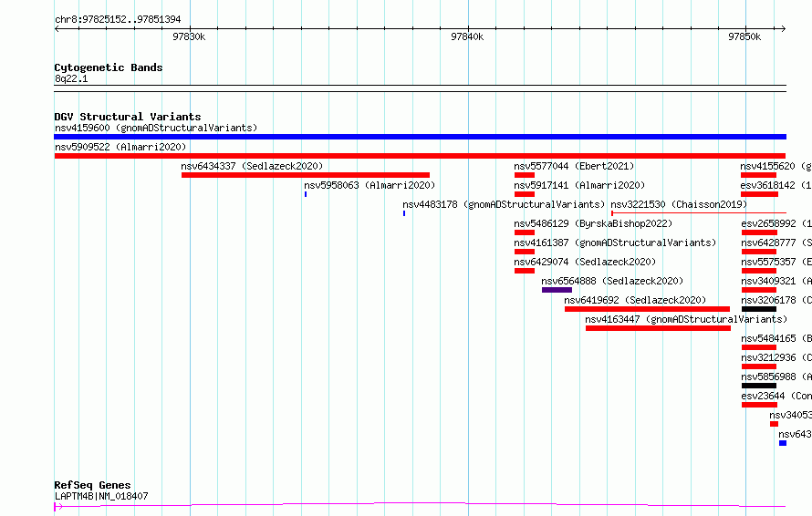Open the nsv6419692 (Sedlazeck2020) label

pos(635,300)
